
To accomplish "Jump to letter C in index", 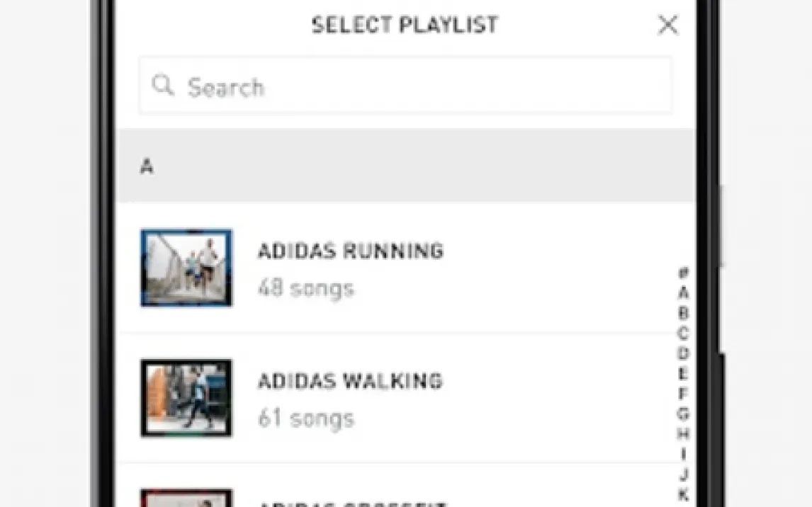I will coord(684,333).
